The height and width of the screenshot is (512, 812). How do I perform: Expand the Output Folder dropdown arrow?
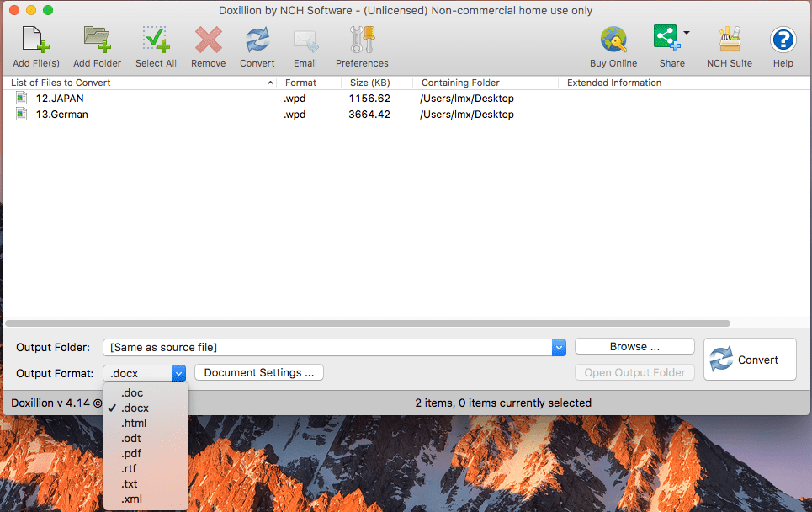pyautogui.click(x=559, y=347)
